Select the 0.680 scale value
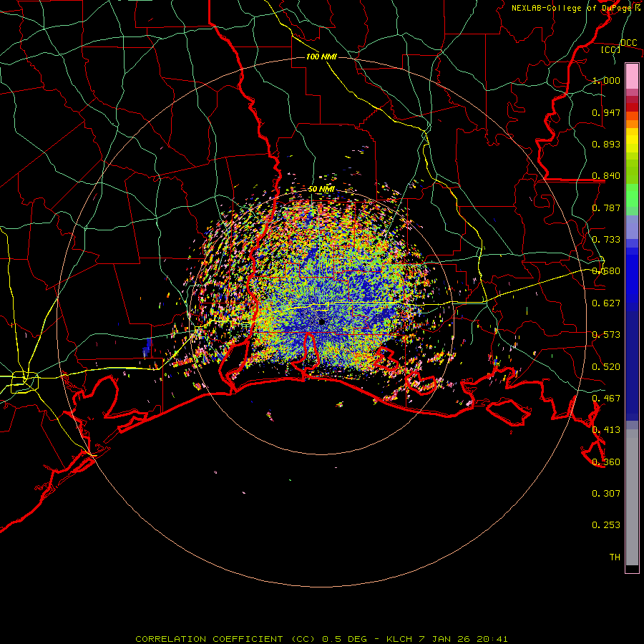Image resolution: width=644 pixels, height=644 pixels. (x=606, y=271)
